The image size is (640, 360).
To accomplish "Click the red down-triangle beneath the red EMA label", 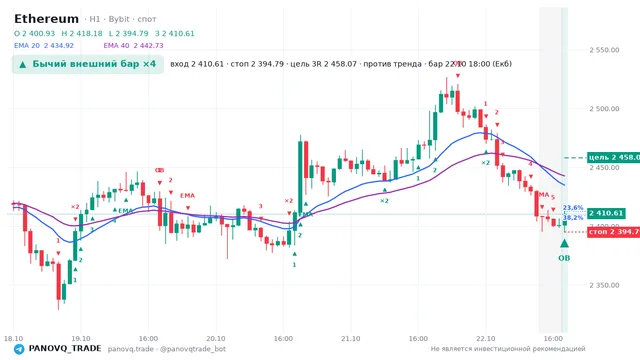I will pyautogui.click(x=188, y=208).
